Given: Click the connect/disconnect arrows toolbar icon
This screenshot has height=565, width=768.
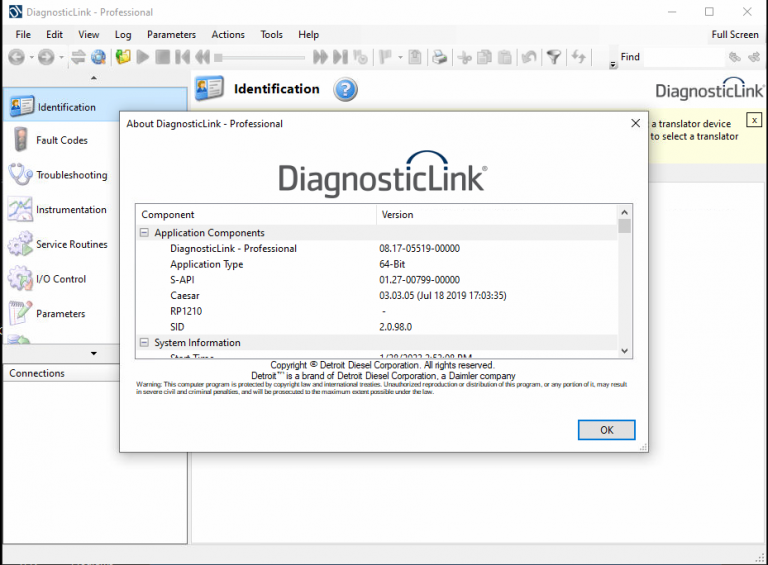Looking at the screenshot, I should (x=78, y=57).
